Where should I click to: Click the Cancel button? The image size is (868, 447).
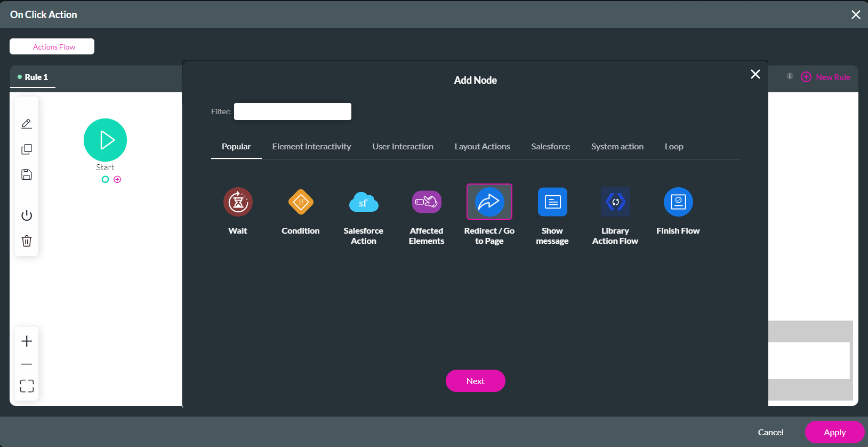(x=771, y=432)
